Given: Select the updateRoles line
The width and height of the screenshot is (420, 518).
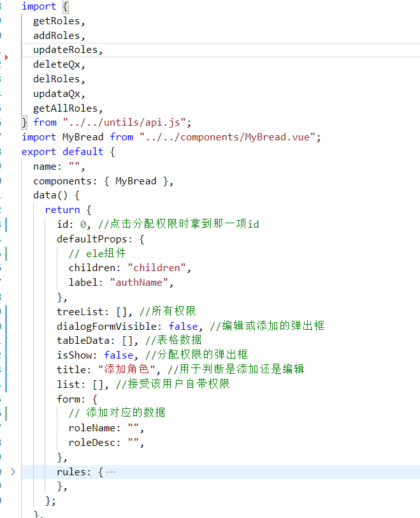Looking at the screenshot, I should coord(68,50).
